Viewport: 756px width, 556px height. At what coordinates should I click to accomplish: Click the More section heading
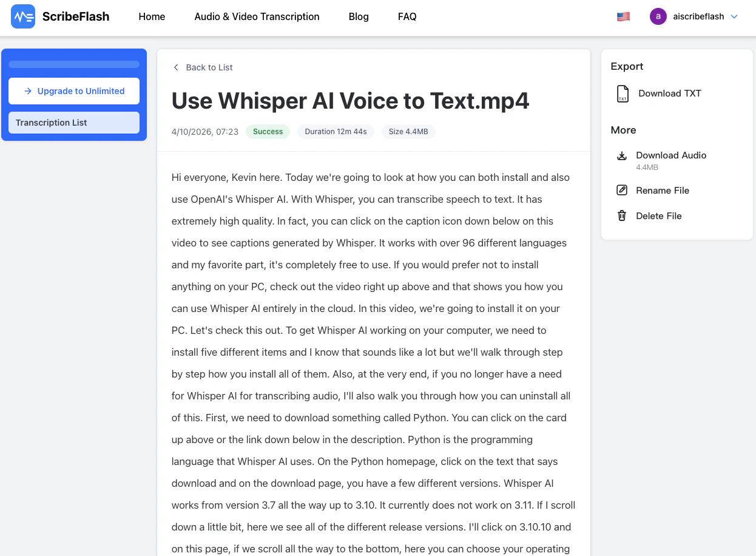pos(623,131)
